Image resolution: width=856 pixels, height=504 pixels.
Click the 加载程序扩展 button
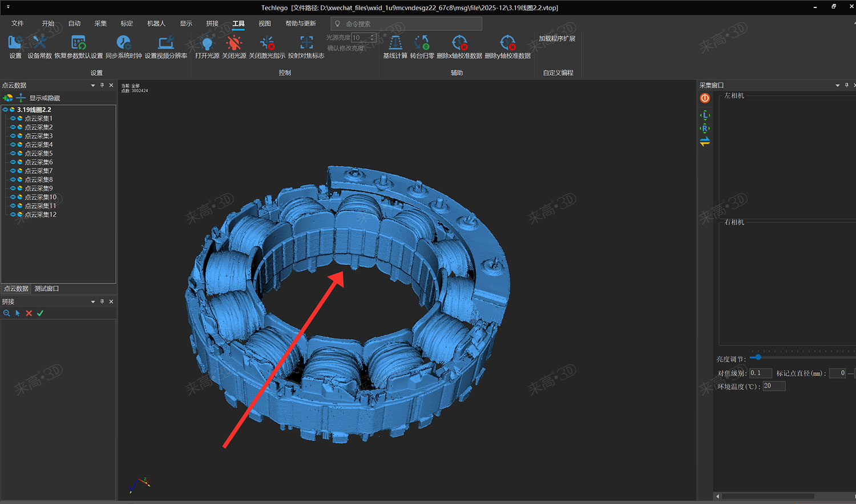[x=557, y=39]
